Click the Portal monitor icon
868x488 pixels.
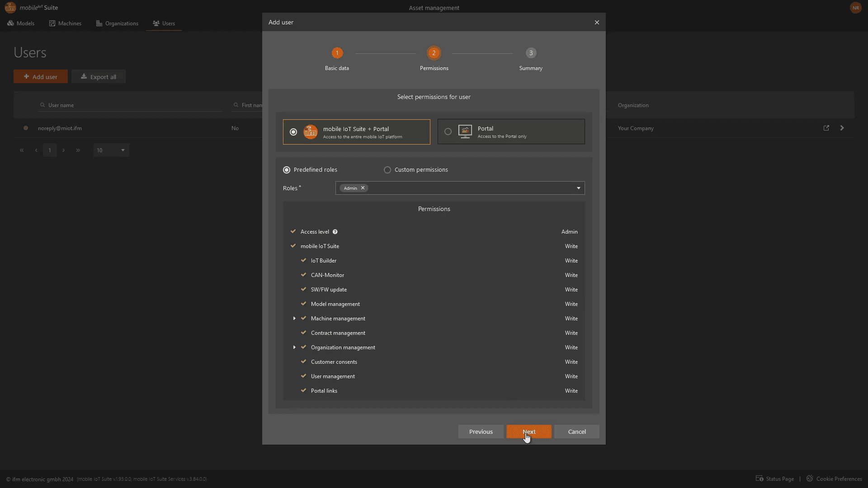(x=465, y=131)
